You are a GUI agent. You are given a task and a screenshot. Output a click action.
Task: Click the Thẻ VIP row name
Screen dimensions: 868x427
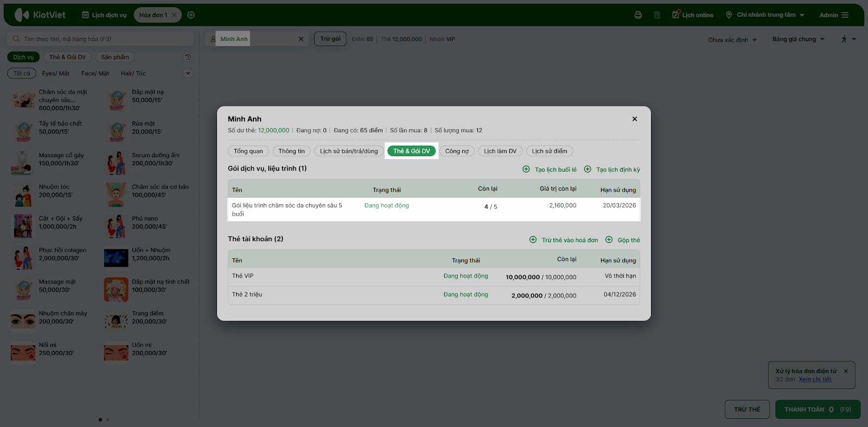(x=242, y=276)
